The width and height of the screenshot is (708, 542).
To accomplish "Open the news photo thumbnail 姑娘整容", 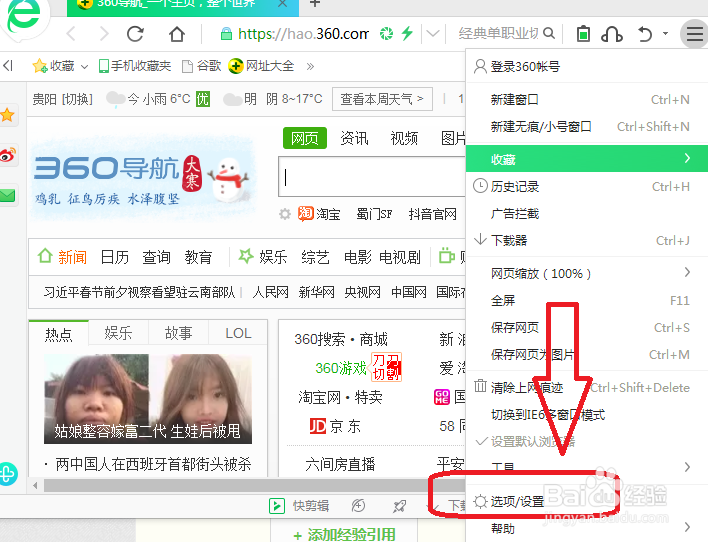I will point(148,398).
